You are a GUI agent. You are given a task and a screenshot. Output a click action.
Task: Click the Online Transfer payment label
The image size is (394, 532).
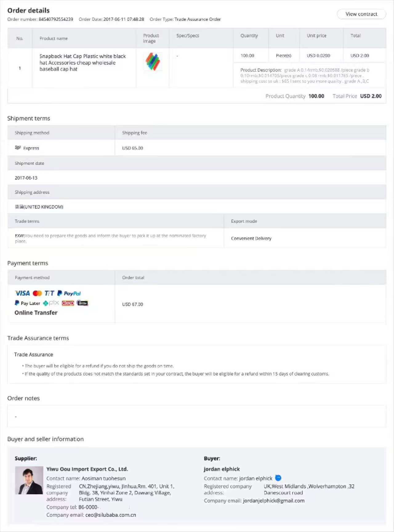[x=36, y=313]
